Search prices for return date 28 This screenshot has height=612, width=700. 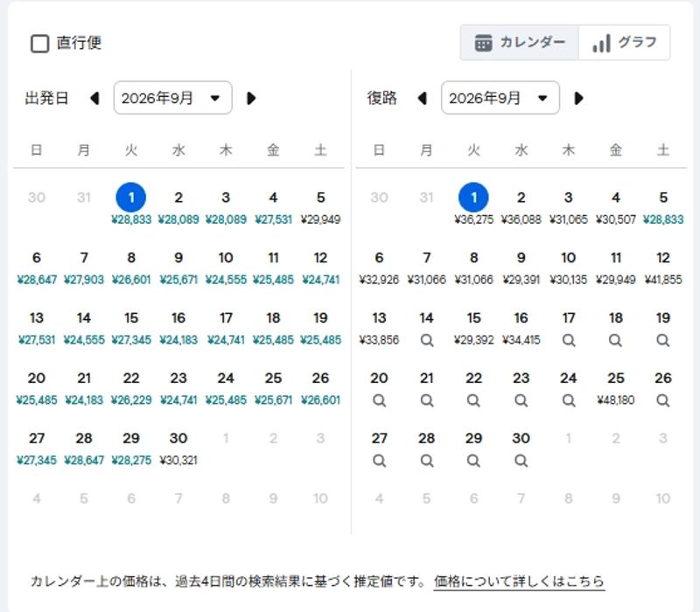coord(427,461)
